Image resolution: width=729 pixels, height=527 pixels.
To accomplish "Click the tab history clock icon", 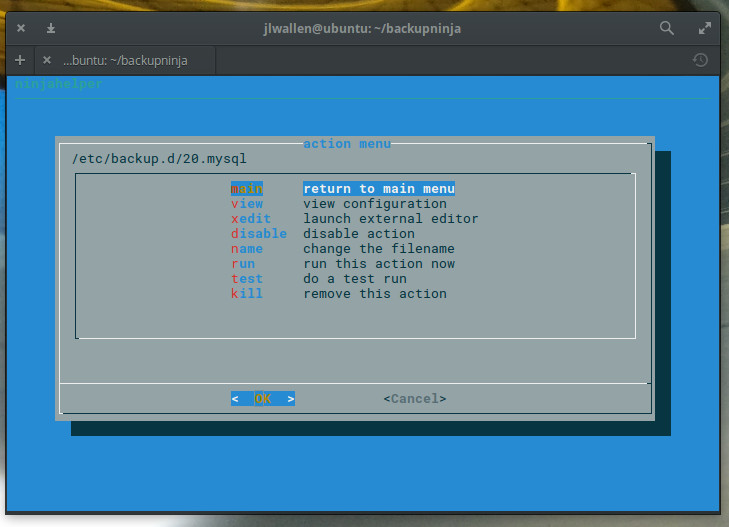I will (701, 60).
